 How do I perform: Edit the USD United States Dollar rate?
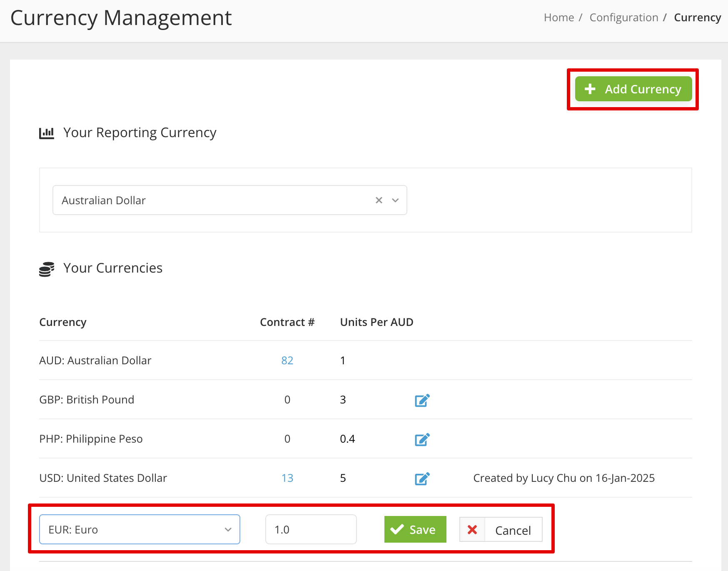[x=422, y=478]
